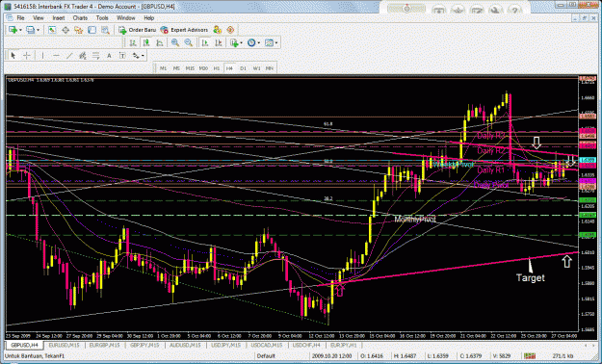Show the Terminal panel
602x364 pixels.
pos(92,30)
